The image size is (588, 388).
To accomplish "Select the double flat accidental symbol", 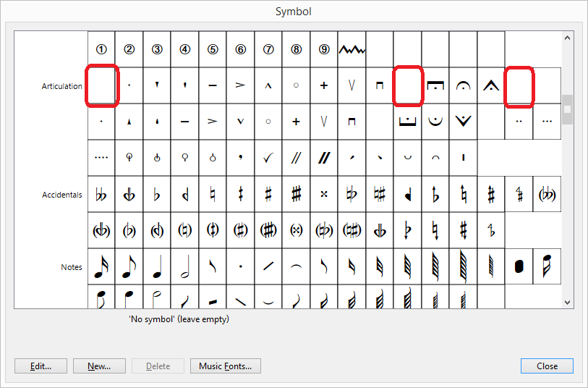I will tap(101, 195).
